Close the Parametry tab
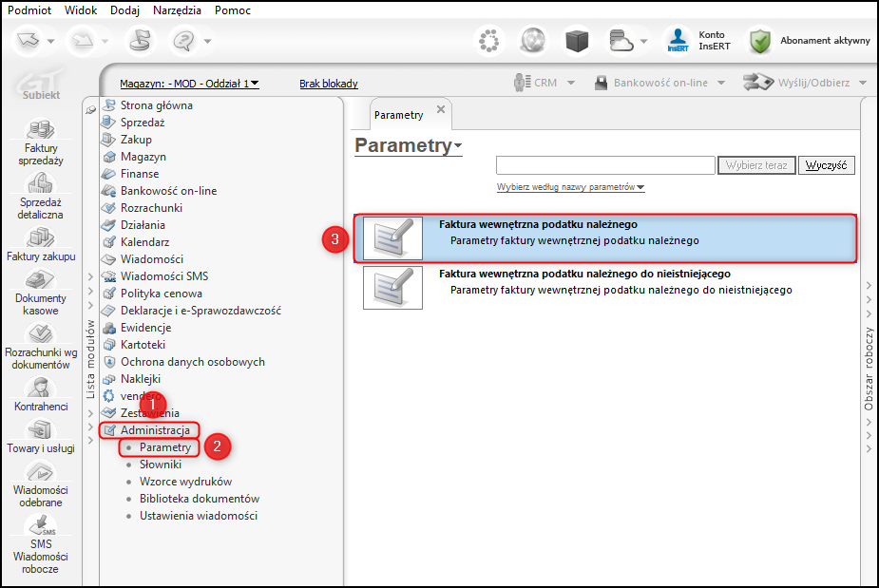Viewport: 879px width, 588px height. pos(441,109)
